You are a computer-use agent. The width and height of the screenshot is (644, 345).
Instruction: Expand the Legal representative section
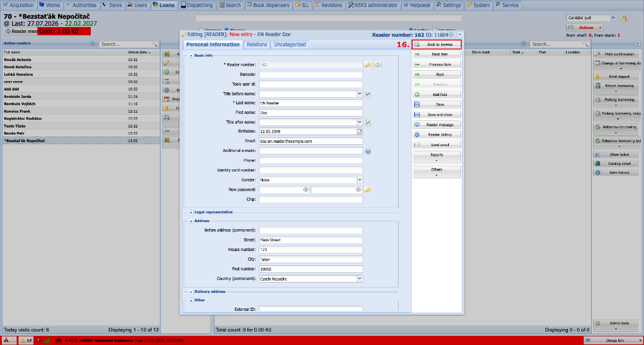click(191, 212)
